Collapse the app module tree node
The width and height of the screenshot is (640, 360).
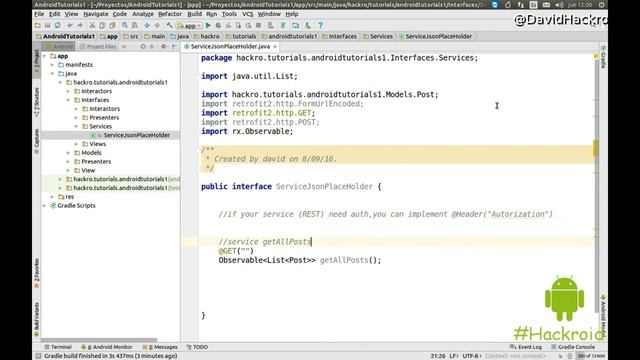(44, 56)
